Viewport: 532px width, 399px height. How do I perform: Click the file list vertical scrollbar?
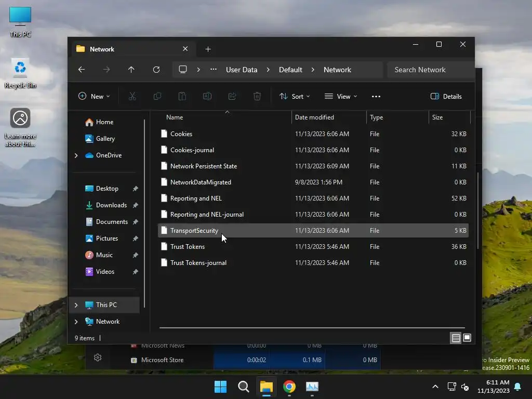[478, 210]
